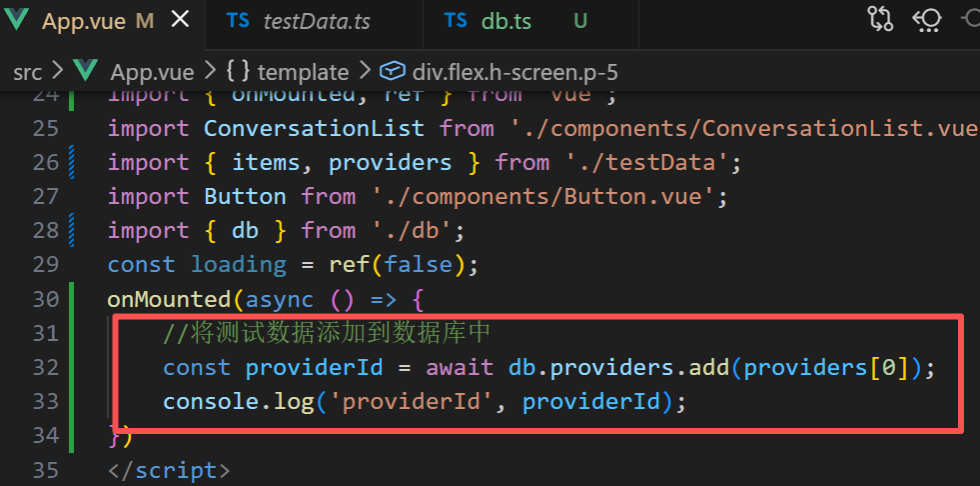Screen dimensions: 980x486
Task: Click the curly braces icon before template
Action: point(238,71)
